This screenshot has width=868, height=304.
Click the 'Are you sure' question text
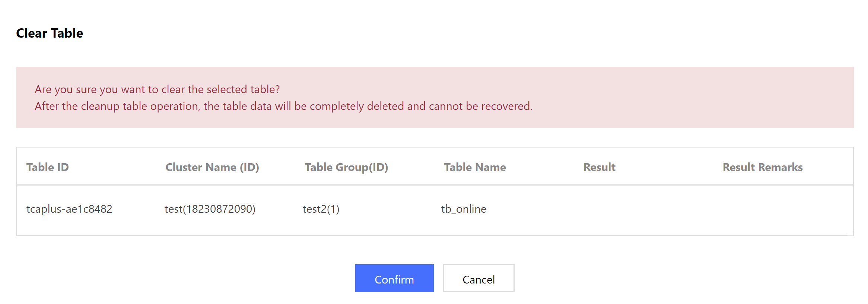click(157, 89)
